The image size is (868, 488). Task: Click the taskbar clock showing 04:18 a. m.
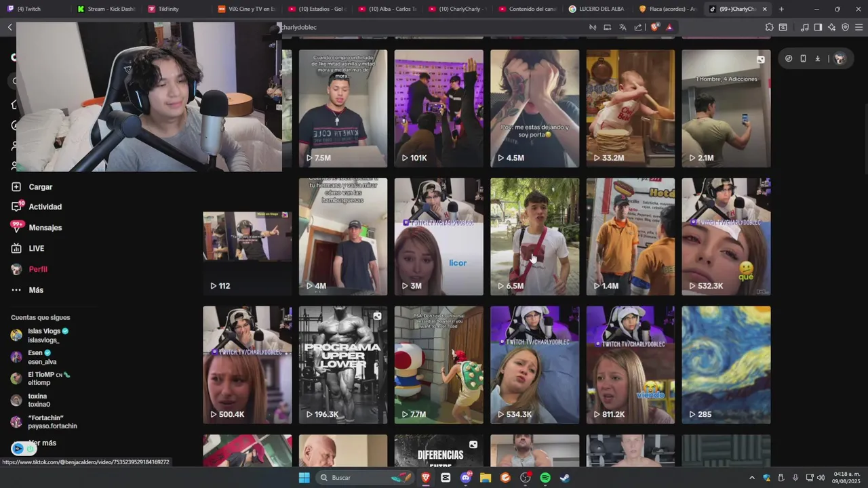[847, 478]
